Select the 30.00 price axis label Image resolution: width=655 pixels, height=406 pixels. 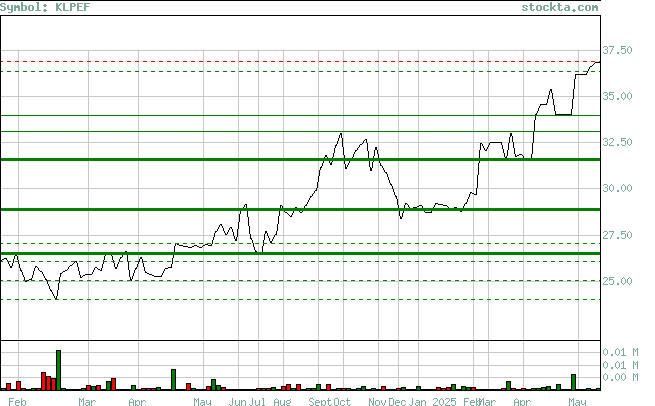617,188
